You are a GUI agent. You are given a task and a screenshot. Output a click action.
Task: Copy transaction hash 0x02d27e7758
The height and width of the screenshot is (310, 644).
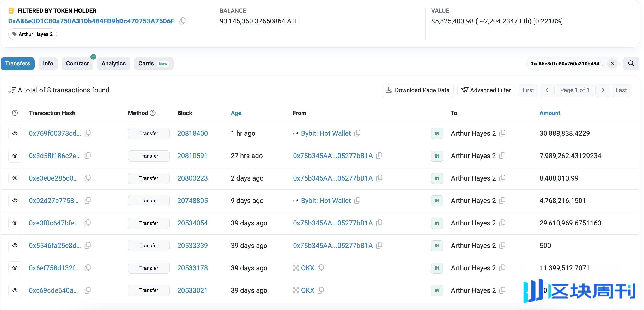tap(88, 200)
